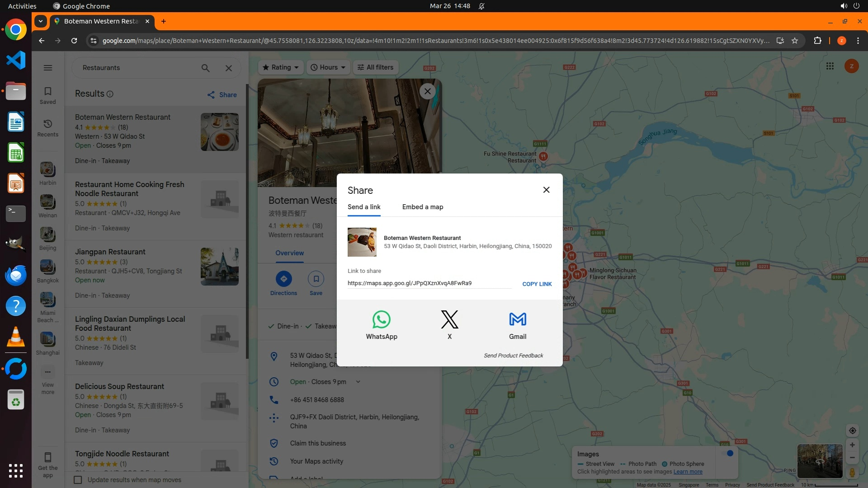The width and height of the screenshot is (868, 488).
Task: Click the Save bookmark icon for place
Action: pyautogui.click(x=316, y=279)
